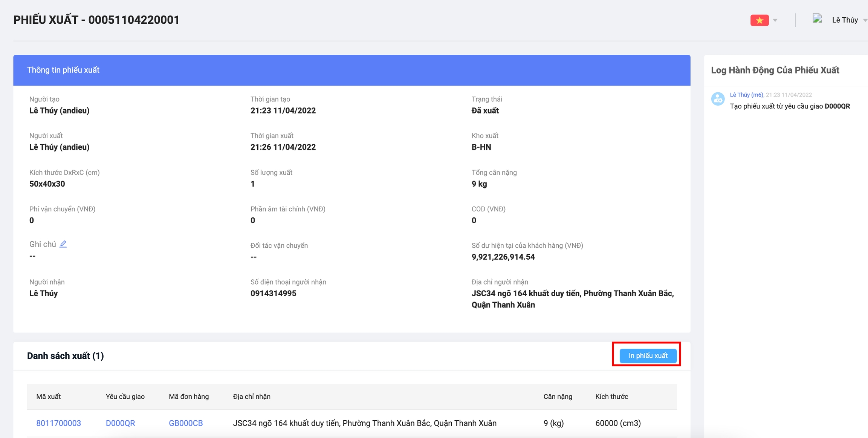Click the Danh sách xuất (1) heading
Viewport: 868px width, 438px height.
coord(66,356)
